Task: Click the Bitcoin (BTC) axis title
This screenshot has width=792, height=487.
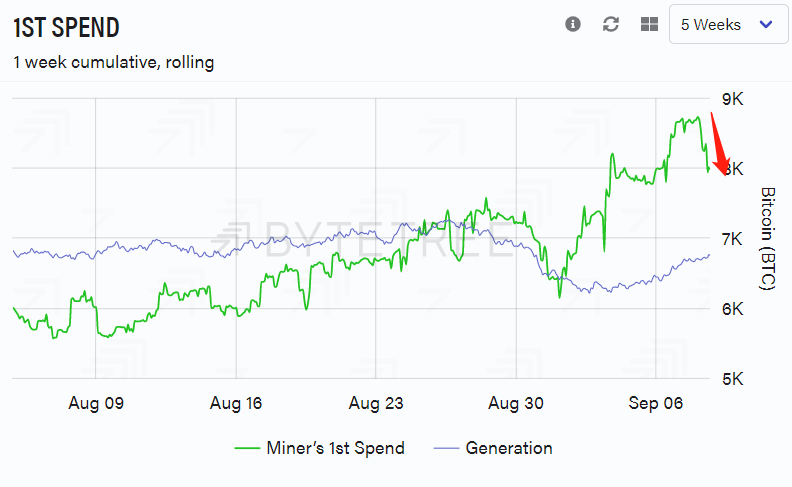Action: coord(768,238)
